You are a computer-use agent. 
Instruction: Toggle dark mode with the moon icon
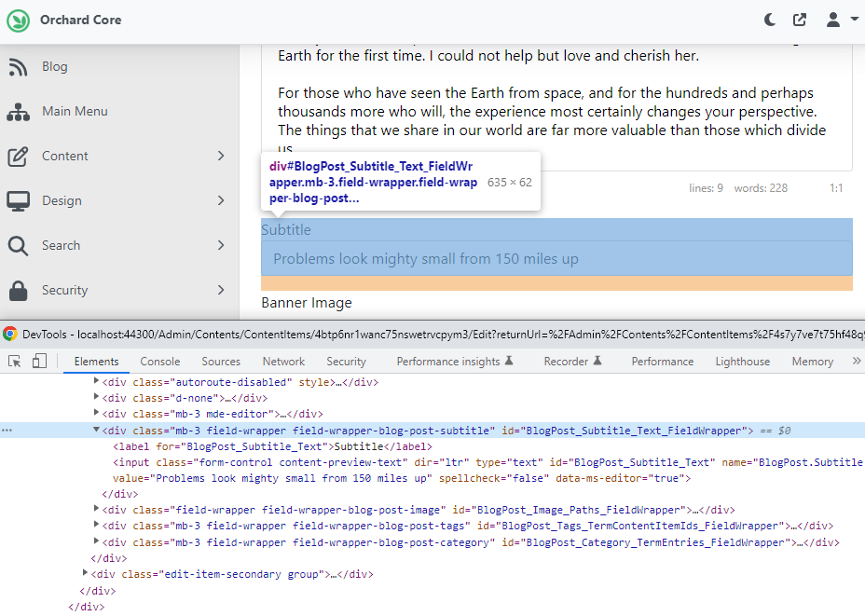[x=770, y=20]
